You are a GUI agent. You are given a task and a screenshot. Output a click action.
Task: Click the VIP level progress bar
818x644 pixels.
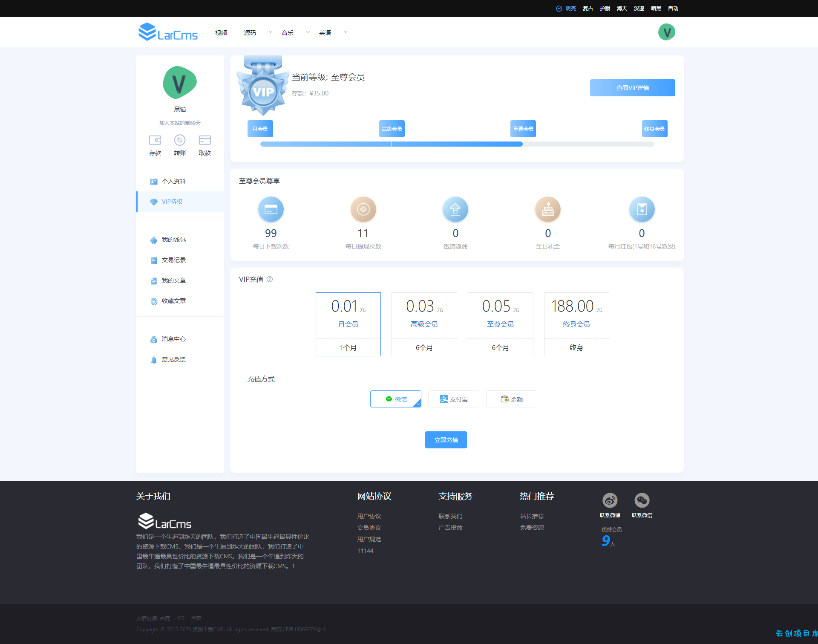[x=457, y=144]
